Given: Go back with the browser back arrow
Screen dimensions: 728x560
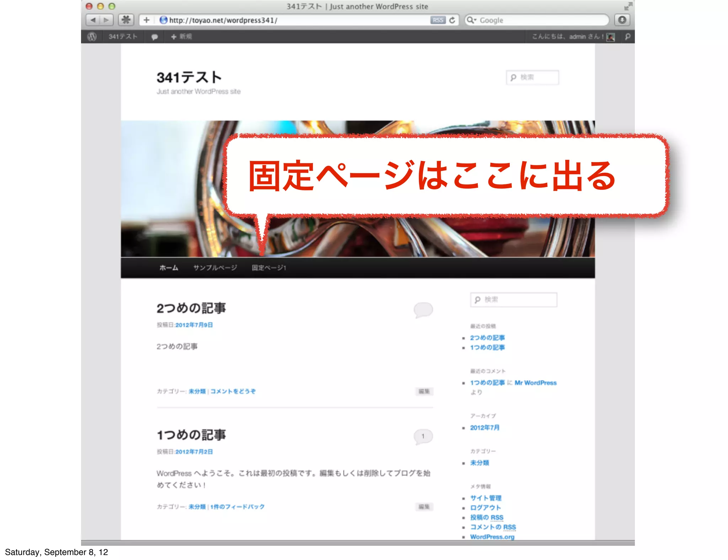Looking at the screenshot, I should point(93,20).
